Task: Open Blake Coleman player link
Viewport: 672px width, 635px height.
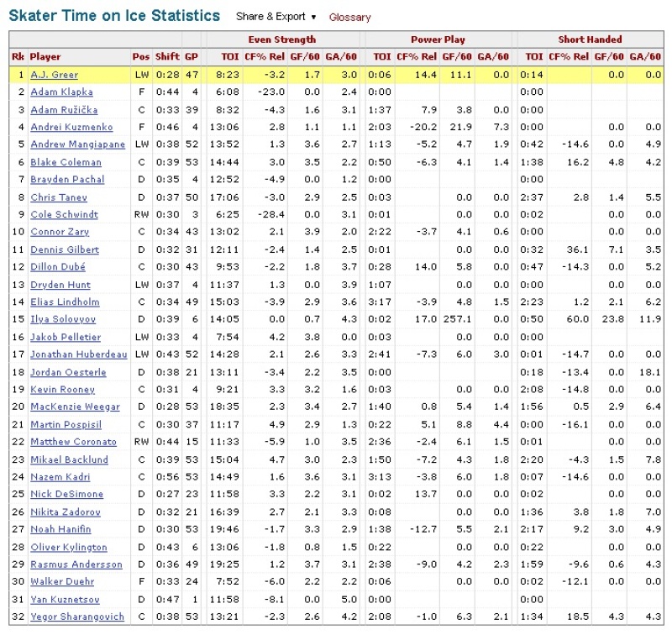Action: (x=66, y=162)
